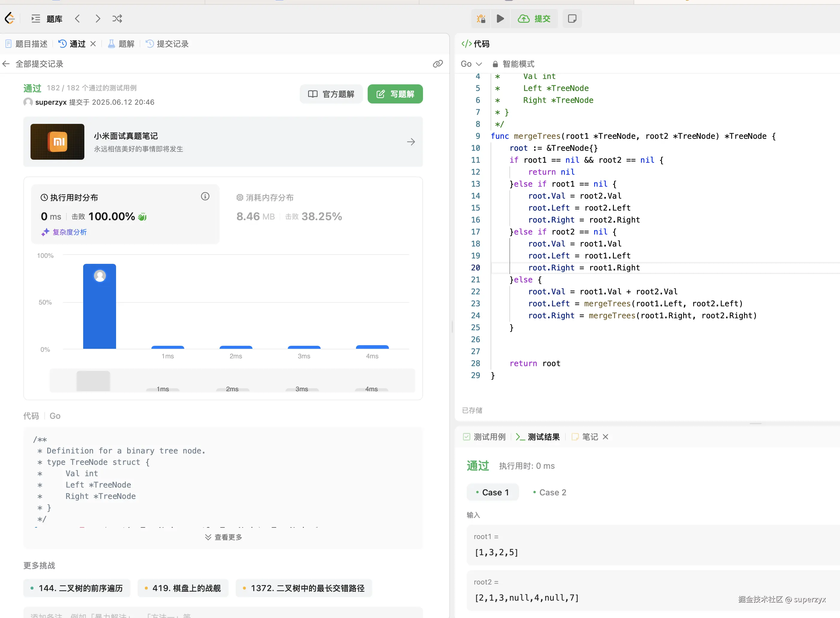This screenshot has height=618, width=840.
Task: Open 小米面试真题笔记 banner arrow
Action: tap(411, 142)
